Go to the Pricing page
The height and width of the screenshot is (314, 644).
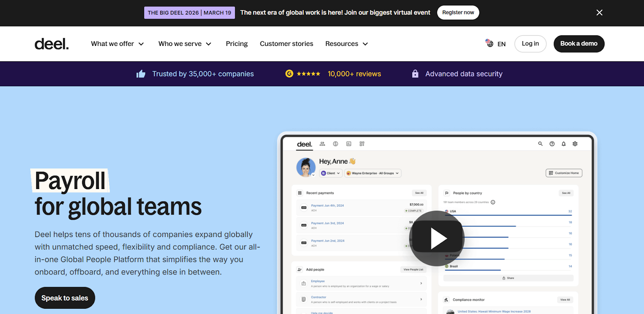237,44
